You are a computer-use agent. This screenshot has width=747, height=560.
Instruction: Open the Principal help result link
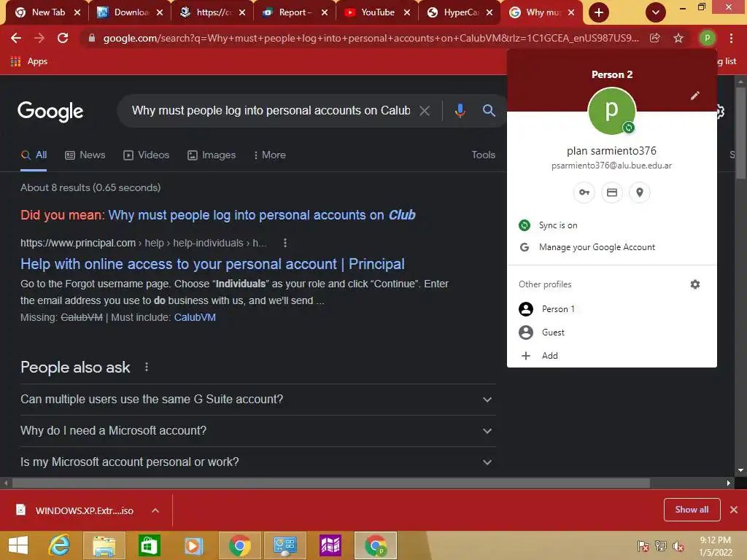(x=212, y=264)
